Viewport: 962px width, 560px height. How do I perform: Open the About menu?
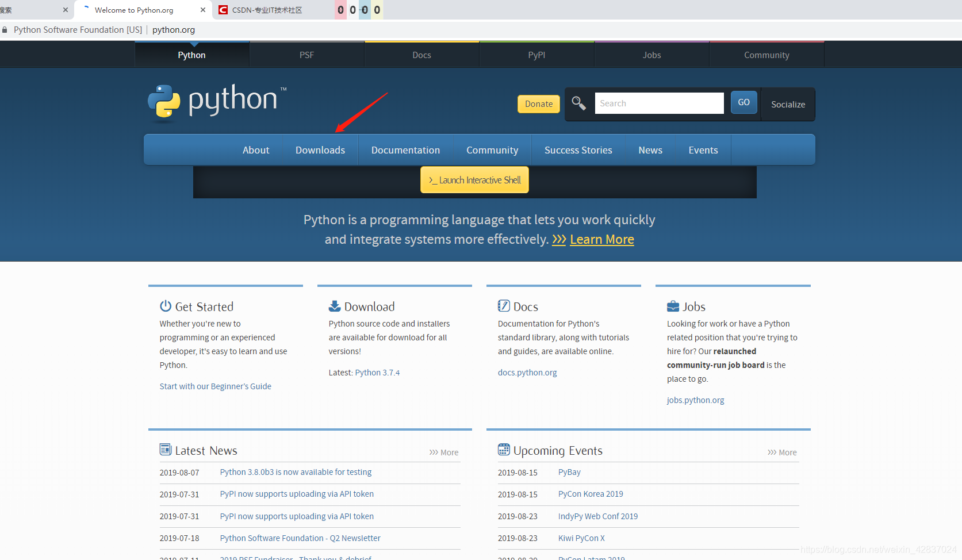click(x=256, y=150)
